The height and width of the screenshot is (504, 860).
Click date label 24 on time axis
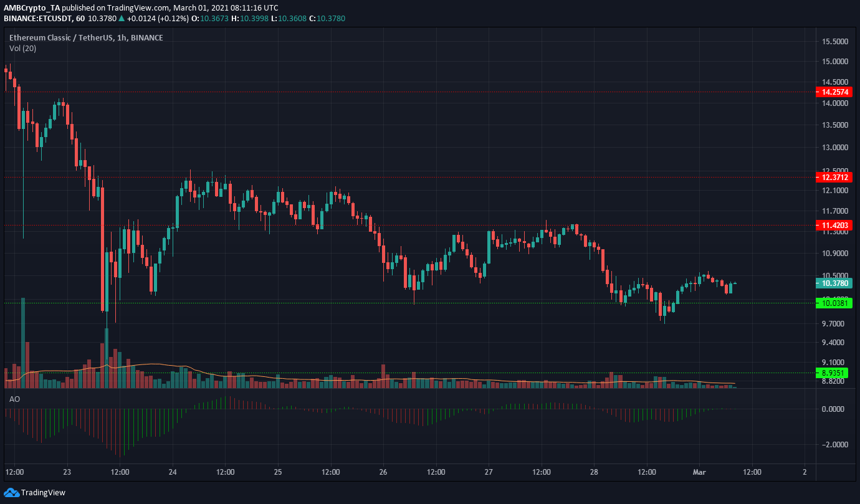click(173, 472)
